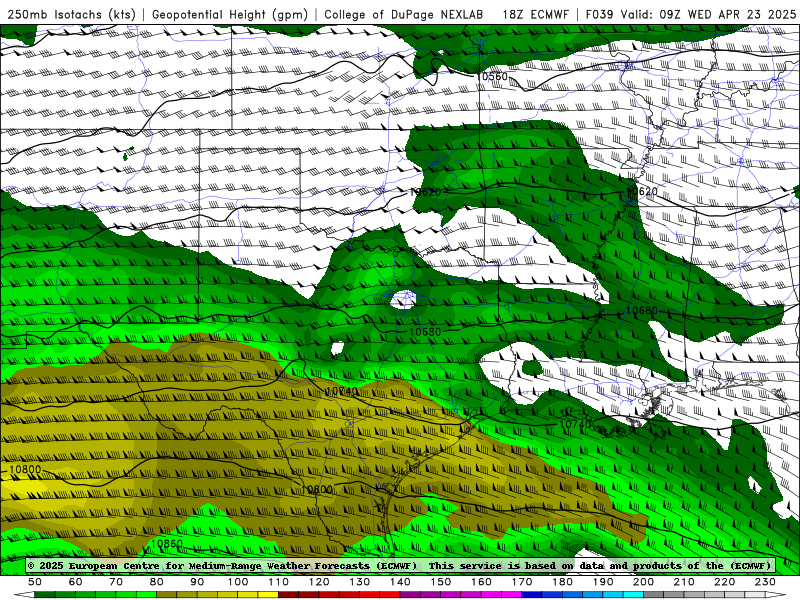Click the 70 kts color scale label

(x=116, y=582)
